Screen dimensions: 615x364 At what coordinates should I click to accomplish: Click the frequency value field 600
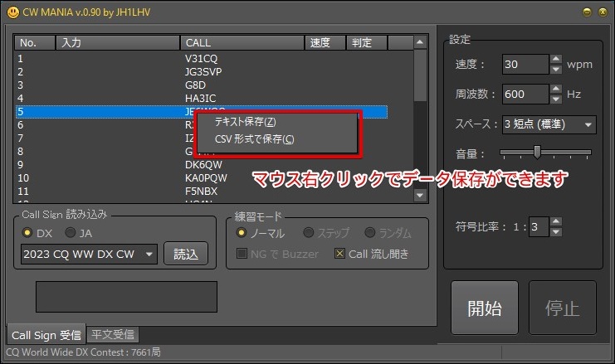tap(525, 94)
